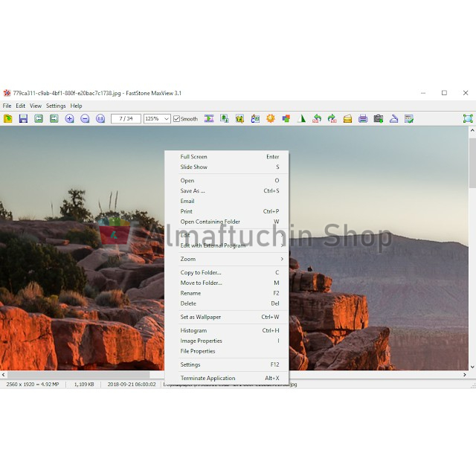The image size is (476, 476).
Task: Click the image index field showing 7 / 34
Action: coord(126,119)
